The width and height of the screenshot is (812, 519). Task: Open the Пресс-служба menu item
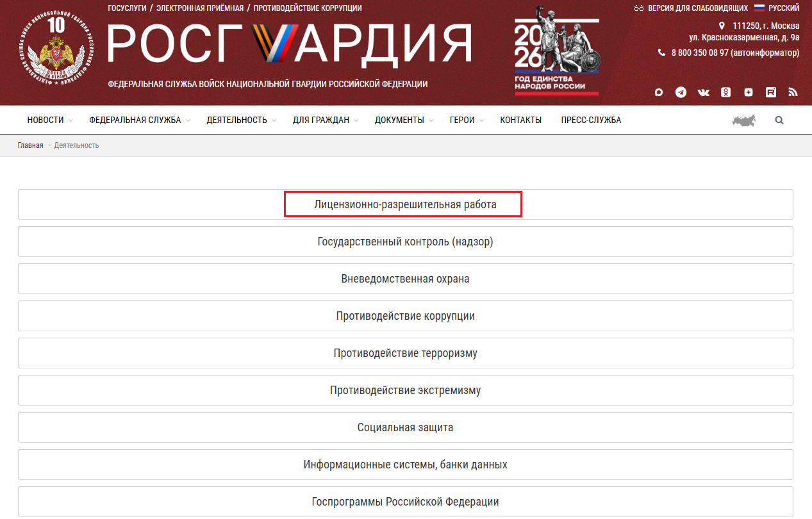(591, 120)
